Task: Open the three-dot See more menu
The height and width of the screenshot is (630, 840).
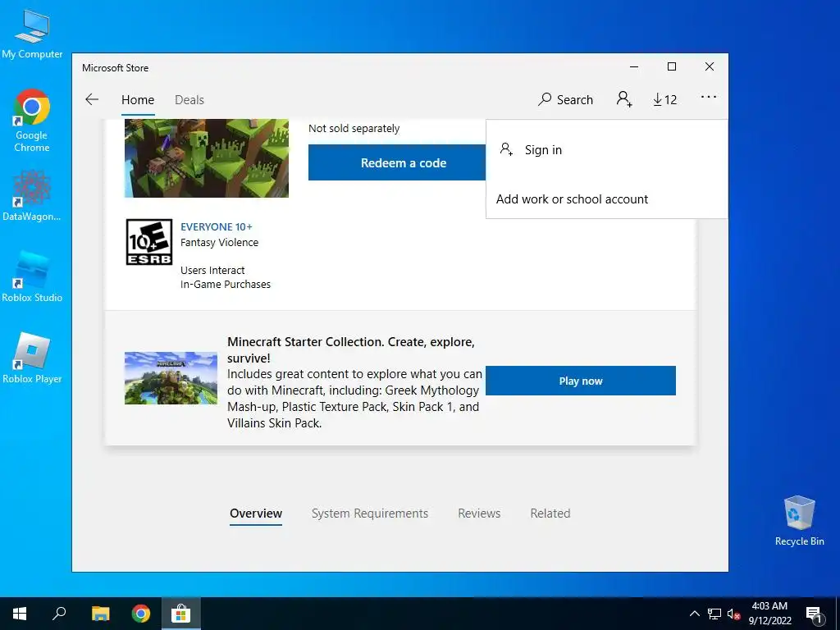Action: pyautogui.click(x=708, y=97)
